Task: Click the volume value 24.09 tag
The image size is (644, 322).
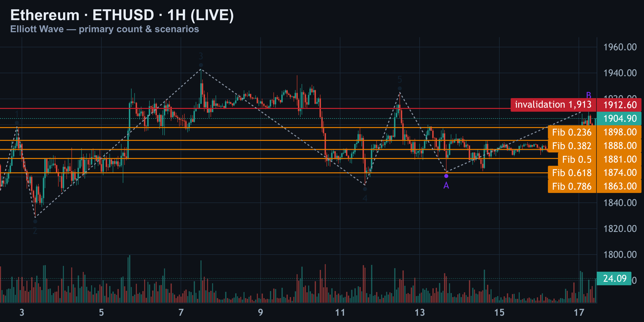Action: 614,278
